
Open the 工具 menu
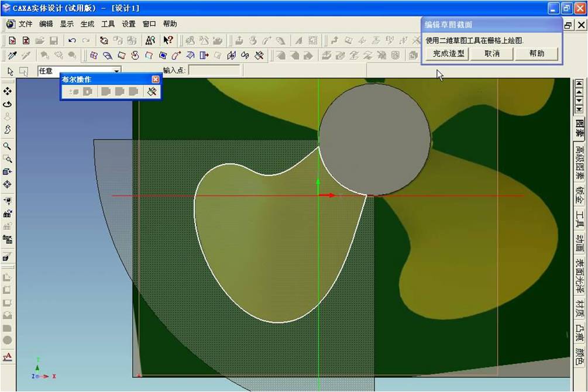tap(108, 24)
